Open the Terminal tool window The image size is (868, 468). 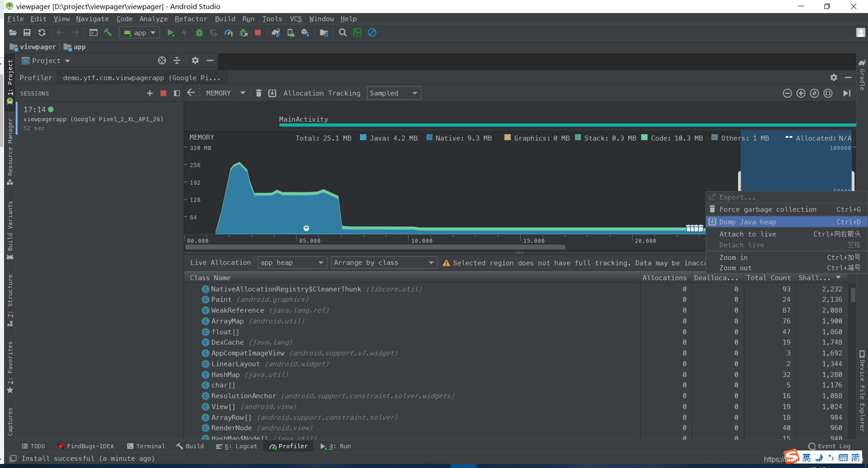146,446
